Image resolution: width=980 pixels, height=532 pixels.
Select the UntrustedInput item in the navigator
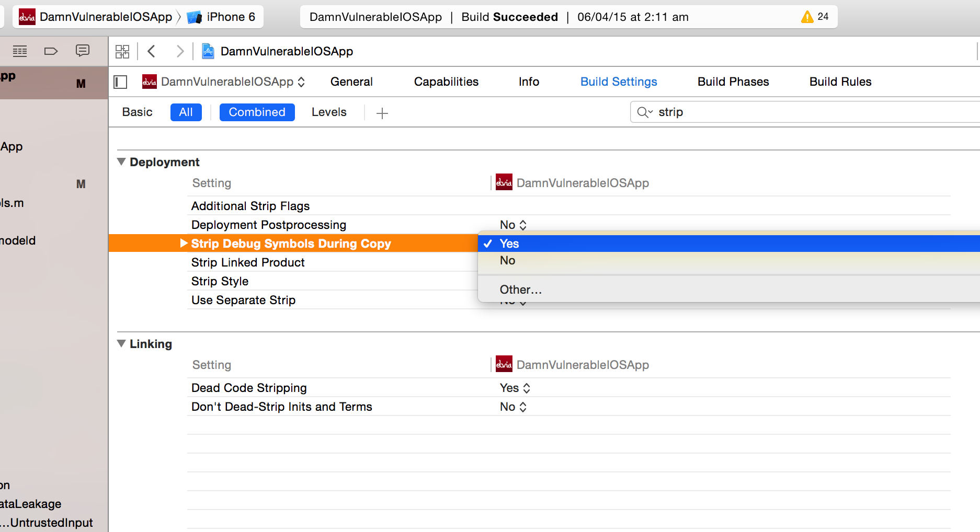47,523
